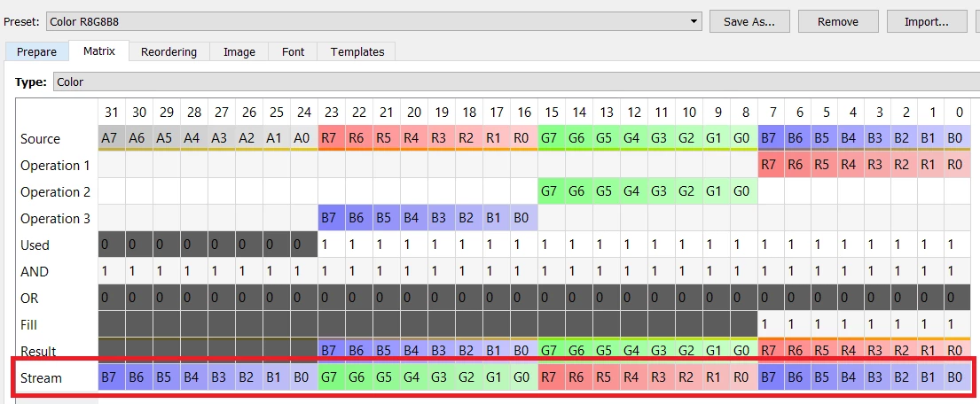Select the B7 cell in Operation 3 row
Image resolution: width=980 pixels, height=404 pixels.
332,218
